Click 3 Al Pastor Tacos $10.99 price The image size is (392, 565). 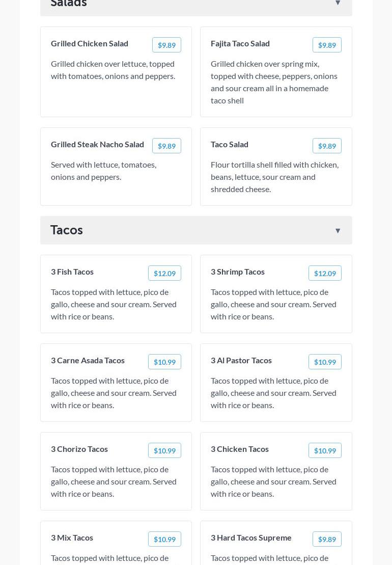(x=325, y=362)
